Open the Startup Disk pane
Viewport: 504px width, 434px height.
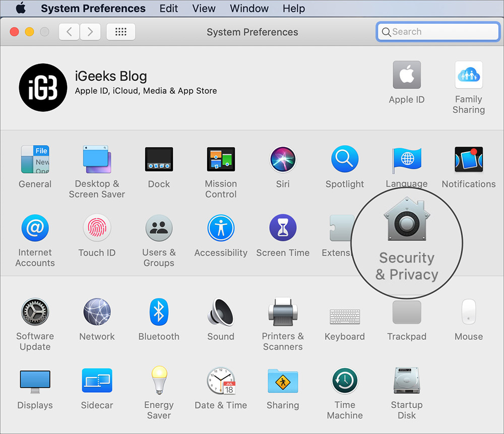click(407, 381)
